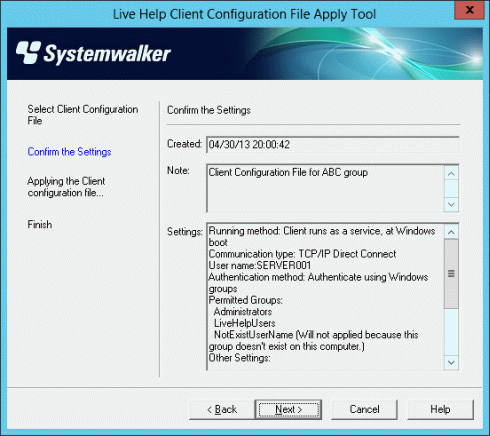Select 'Applying the Client configuration file' step
Viewport: 490px width, 436px height.
pos(66,187)
